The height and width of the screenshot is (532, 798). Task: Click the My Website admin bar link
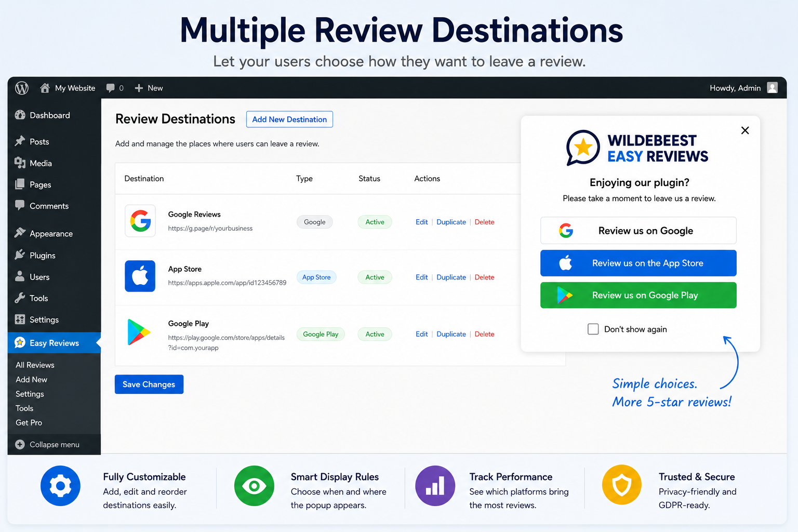(75, 88)
